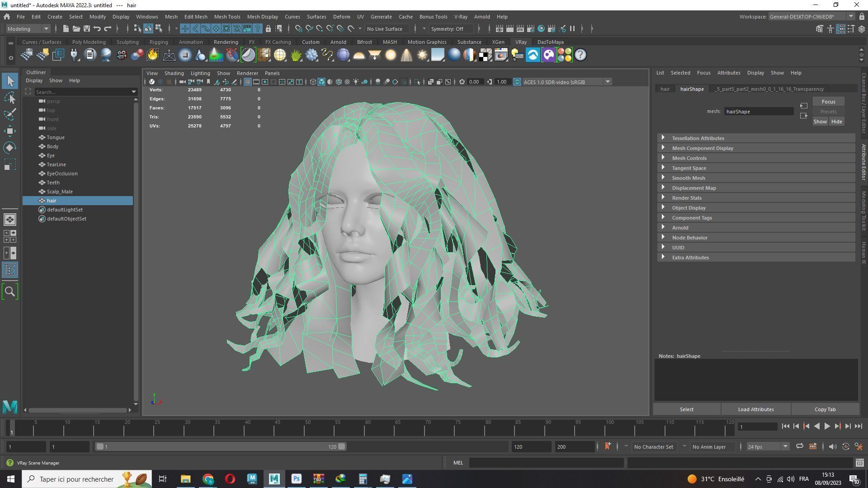The width and height of the screenshot is (868, 488).
Task: Switch to the Sculpting shelf tab
Action: coord(127,42)
